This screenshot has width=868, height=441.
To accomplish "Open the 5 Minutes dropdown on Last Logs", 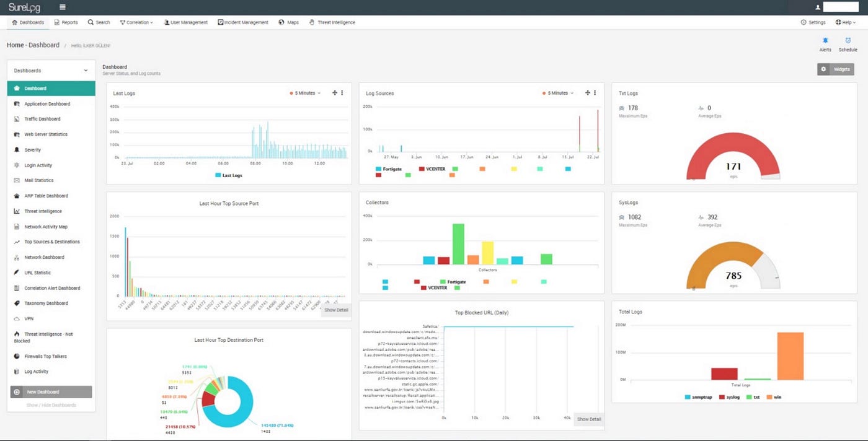I will pyautogui.click(x=306, y=93).
